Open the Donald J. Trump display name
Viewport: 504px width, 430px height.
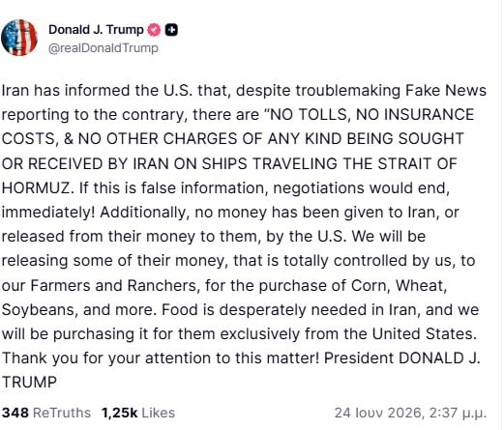coord(96,30)
